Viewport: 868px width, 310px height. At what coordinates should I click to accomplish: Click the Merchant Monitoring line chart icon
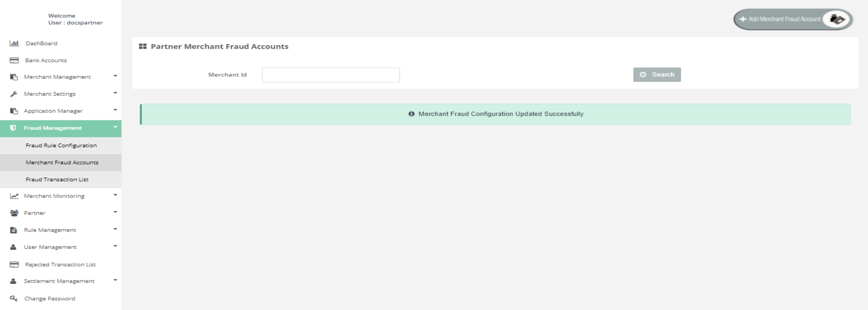coord(14,196)
